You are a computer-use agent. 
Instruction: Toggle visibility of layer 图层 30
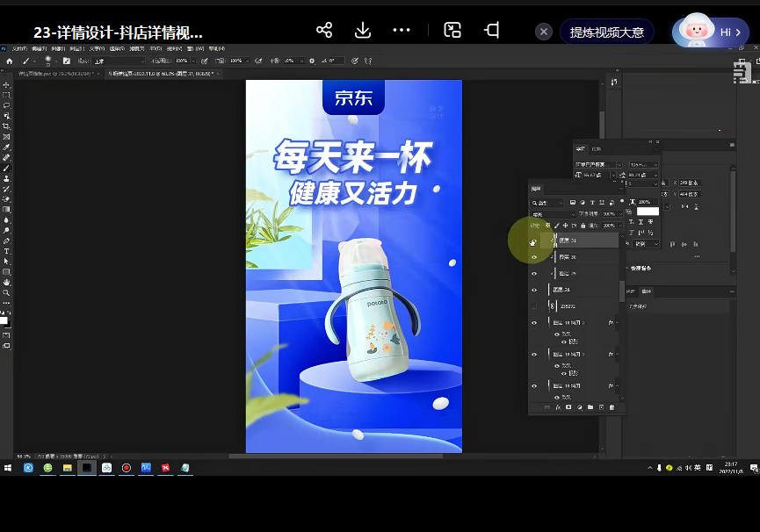(x=533, y=257)
